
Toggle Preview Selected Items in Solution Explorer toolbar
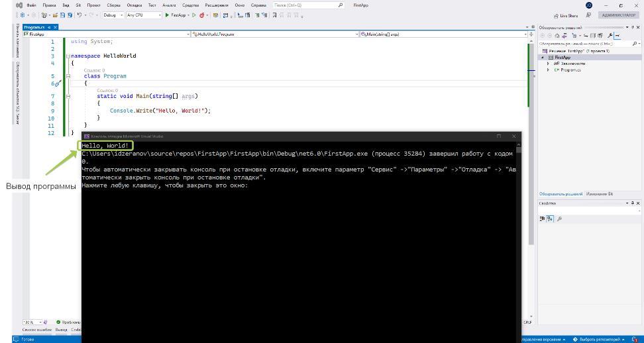tap(617, 36)
